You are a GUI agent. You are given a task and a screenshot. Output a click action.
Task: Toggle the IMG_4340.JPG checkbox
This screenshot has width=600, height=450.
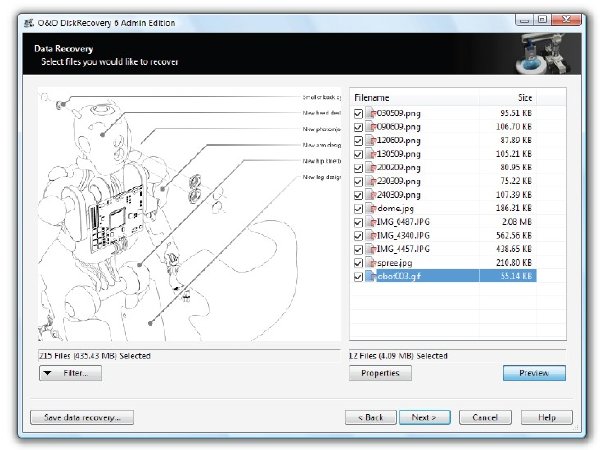coord(358,236)
